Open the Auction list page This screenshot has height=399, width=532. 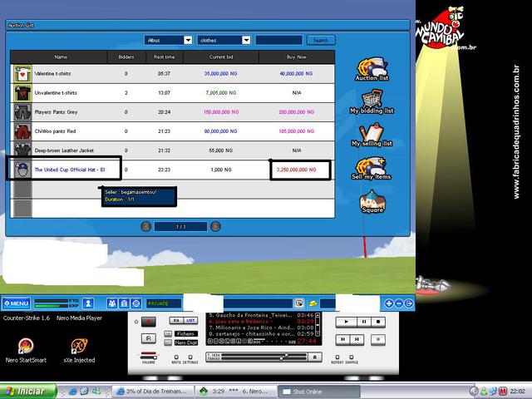(x=372, y=69)
